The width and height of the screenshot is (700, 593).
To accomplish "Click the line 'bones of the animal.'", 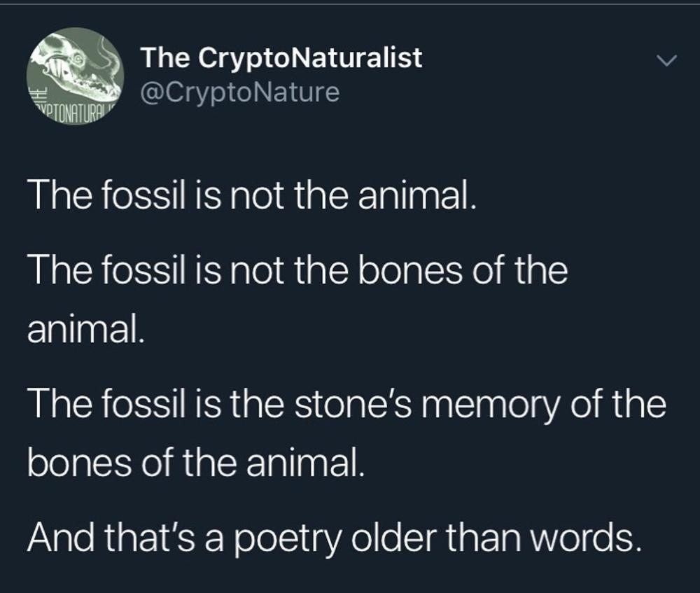I will [197, 463].
